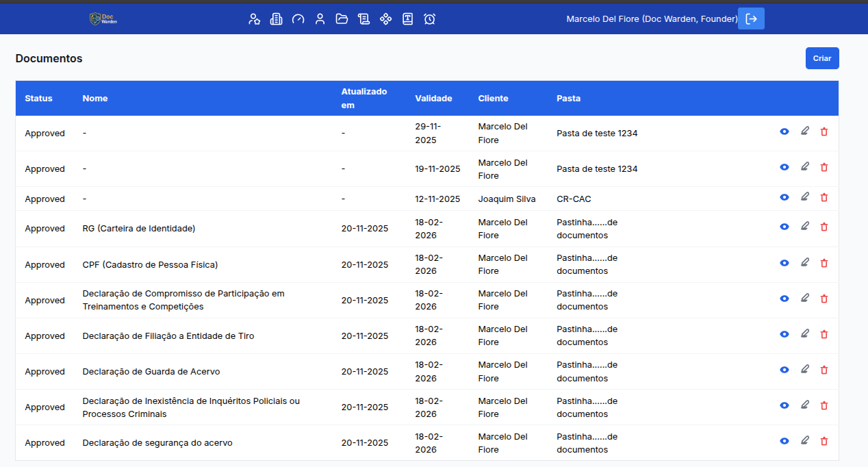868x467 pixels.
Task: Click the Criar button
Action: [821, 58]
